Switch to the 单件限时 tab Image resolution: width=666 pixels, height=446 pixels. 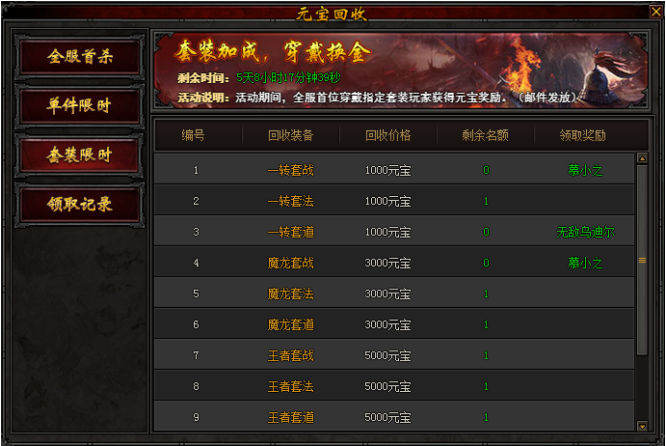pyautogui.click(x=79, y=105)
